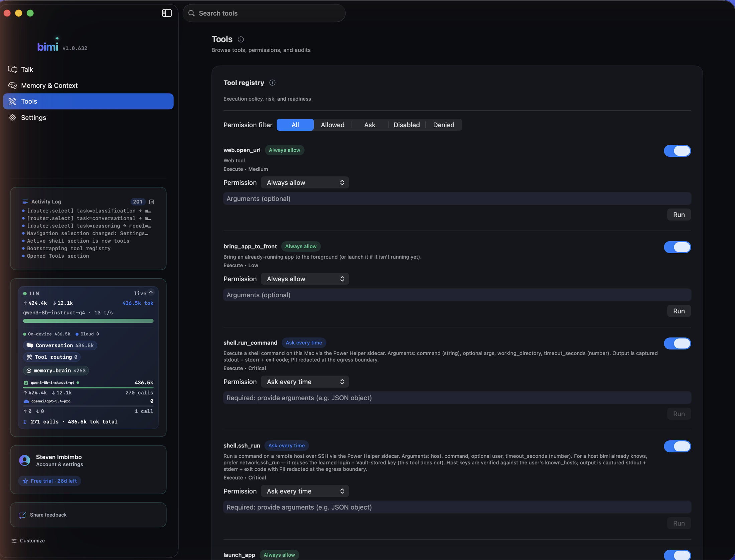Click the Talk chat bubble icon

pyautogui.click(x=13, y=69)
